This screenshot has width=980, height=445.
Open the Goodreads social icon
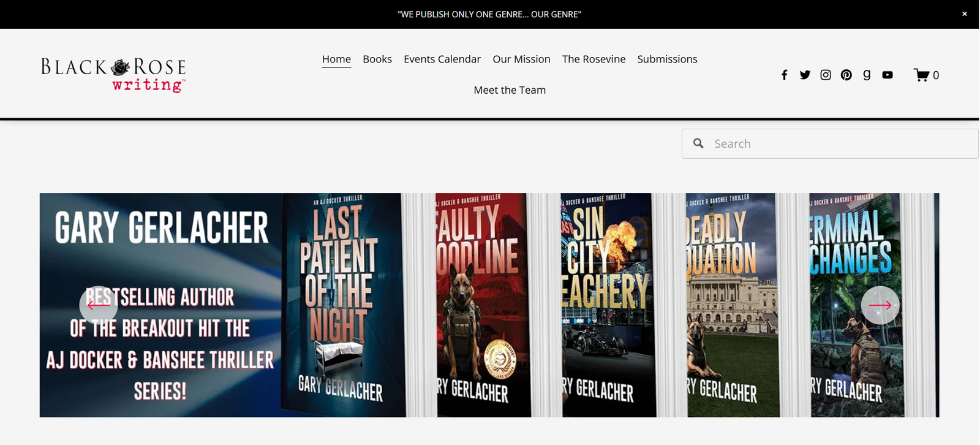tap(867, 75)
